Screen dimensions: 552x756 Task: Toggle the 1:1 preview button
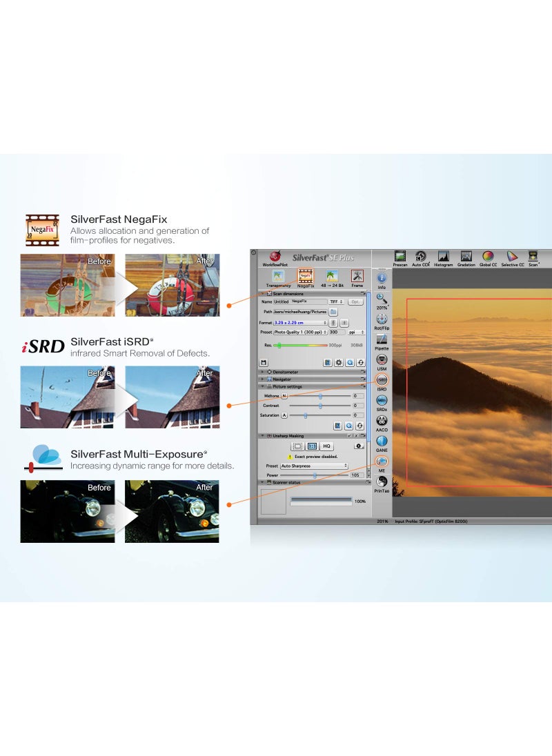[312, 446]
